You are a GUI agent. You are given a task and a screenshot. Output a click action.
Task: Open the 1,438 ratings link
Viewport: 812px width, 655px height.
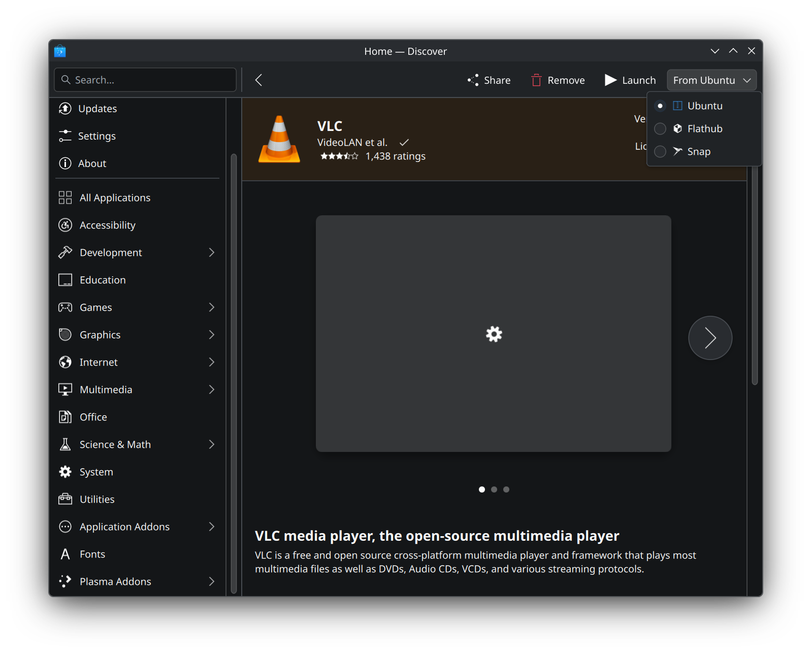coord(396,156)
